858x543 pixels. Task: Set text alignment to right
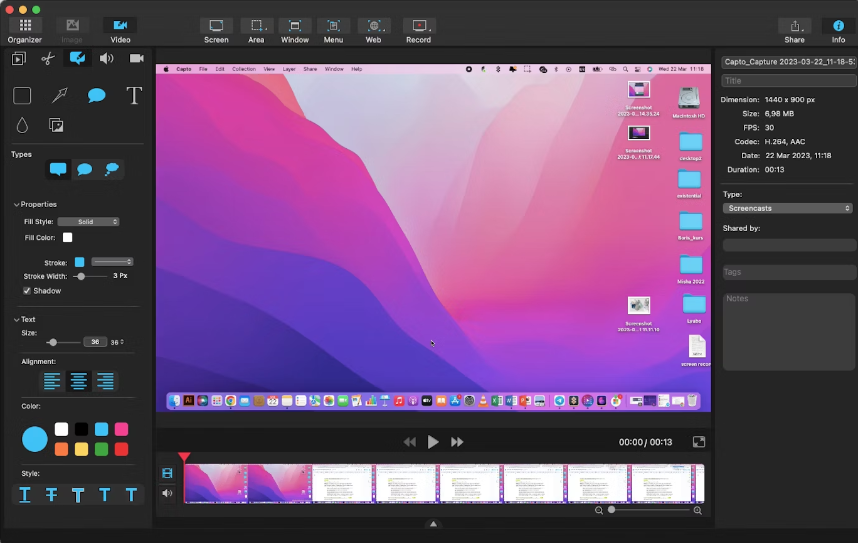click(x=105, y=381)
